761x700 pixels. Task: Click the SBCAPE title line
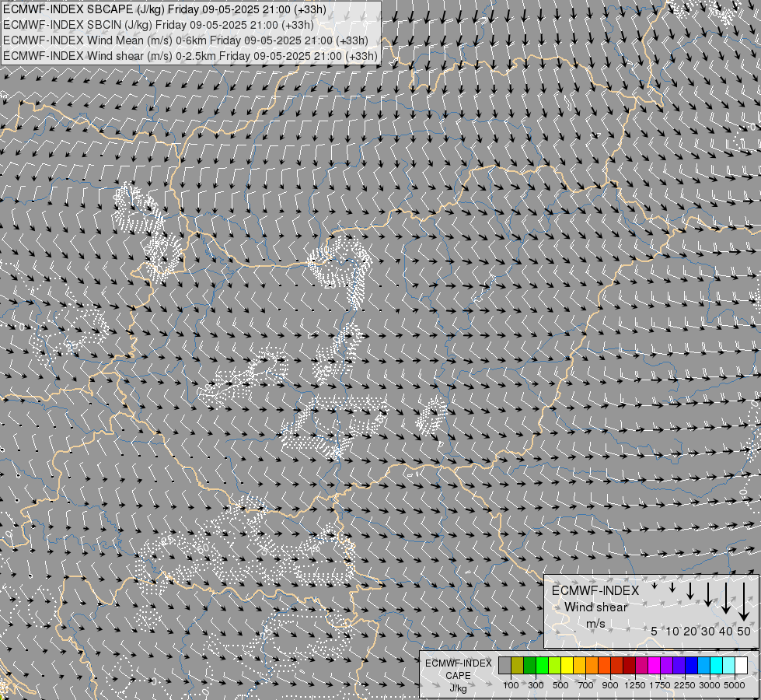pos(165,9)
